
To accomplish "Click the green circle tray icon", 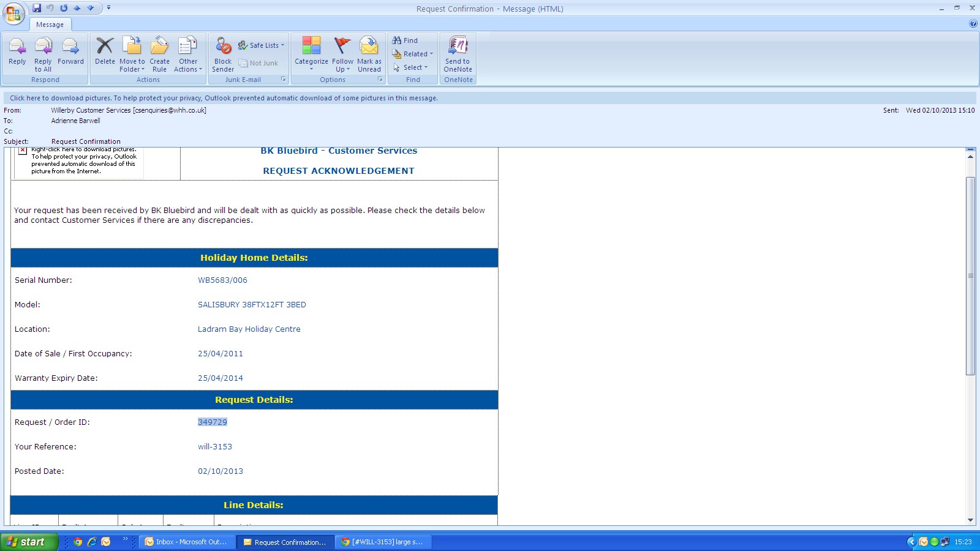I will tap(934, 542).
